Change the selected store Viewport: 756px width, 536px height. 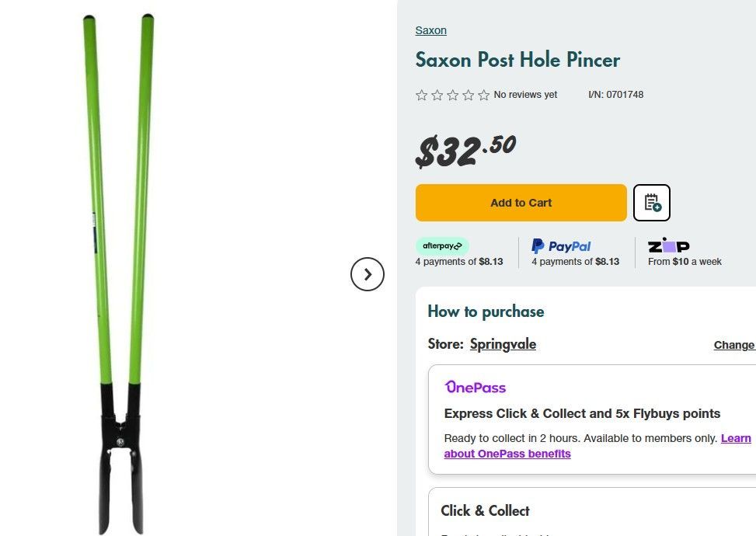pyautogui.click(x=733, y=345)
